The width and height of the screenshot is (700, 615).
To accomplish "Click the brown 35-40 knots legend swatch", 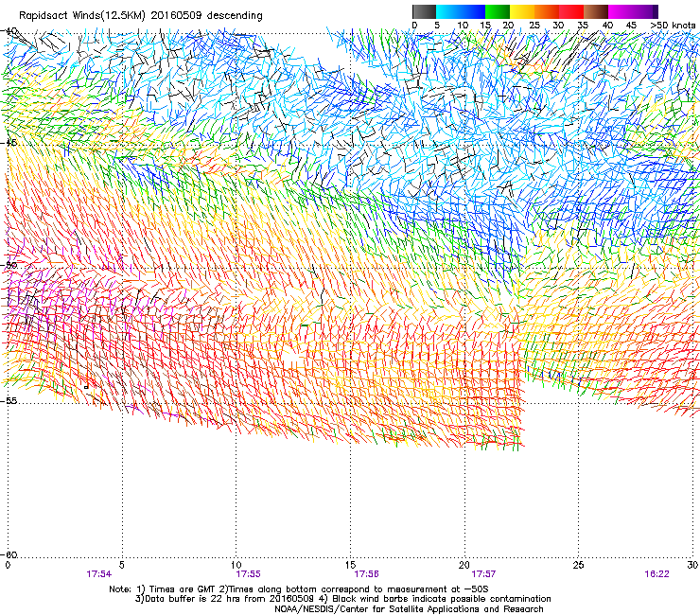I will pos(596,11).
